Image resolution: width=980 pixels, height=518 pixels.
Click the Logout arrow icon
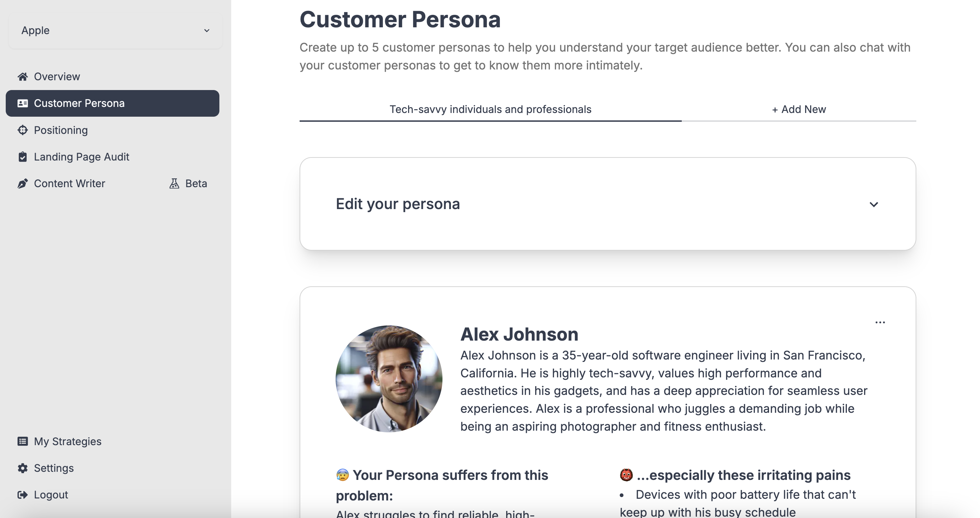(23, 494)
